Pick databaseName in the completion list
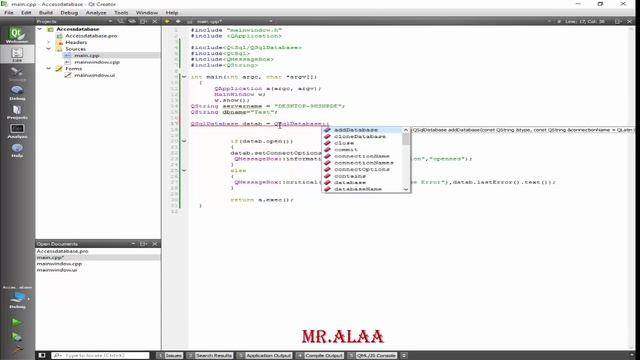Screen dimensions: 640x360 coord(362,189)
